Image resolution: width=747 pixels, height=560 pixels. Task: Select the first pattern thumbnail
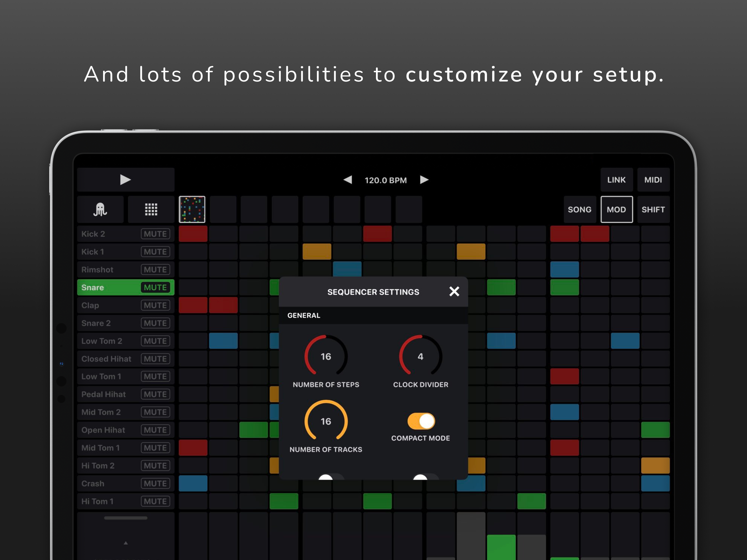coord(192,209)
